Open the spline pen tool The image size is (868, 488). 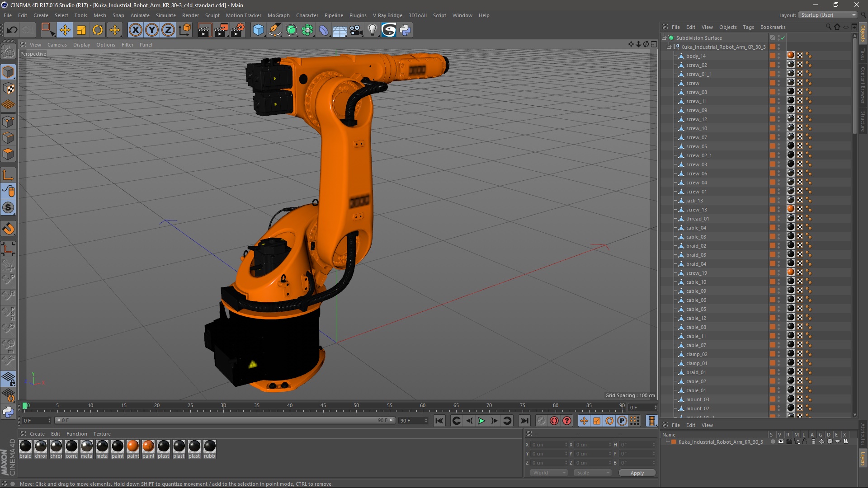(x=274, y=30)
